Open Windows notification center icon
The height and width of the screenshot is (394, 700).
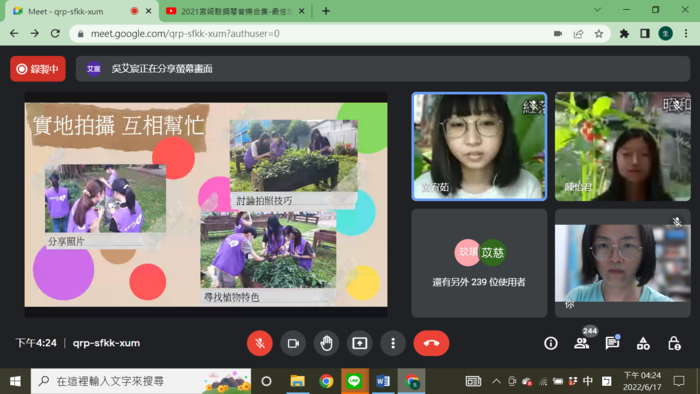coord(679,381)
